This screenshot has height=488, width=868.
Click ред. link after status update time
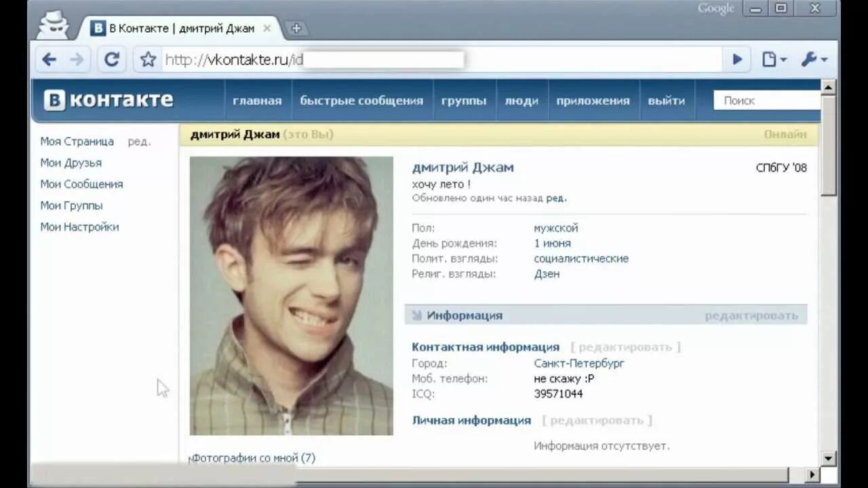point(556,198)
